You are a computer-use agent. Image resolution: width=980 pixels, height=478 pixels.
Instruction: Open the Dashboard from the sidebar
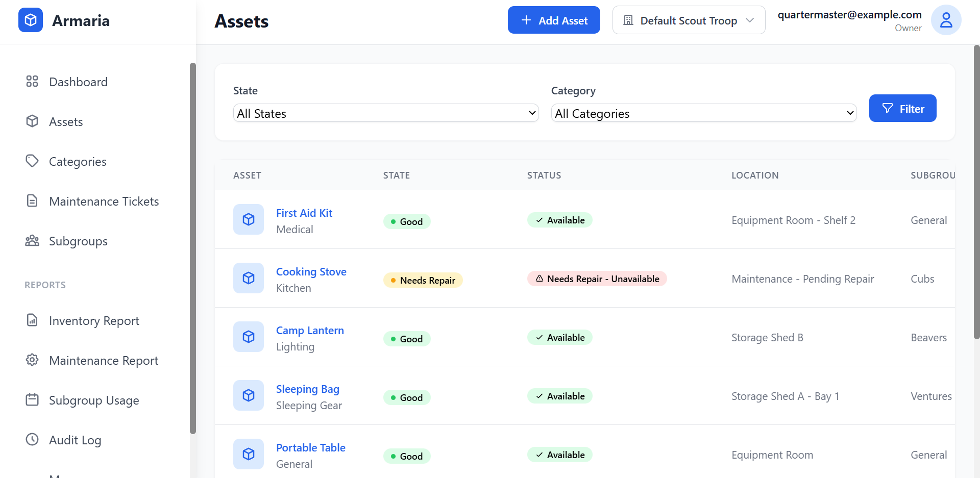tap(78, 82)
